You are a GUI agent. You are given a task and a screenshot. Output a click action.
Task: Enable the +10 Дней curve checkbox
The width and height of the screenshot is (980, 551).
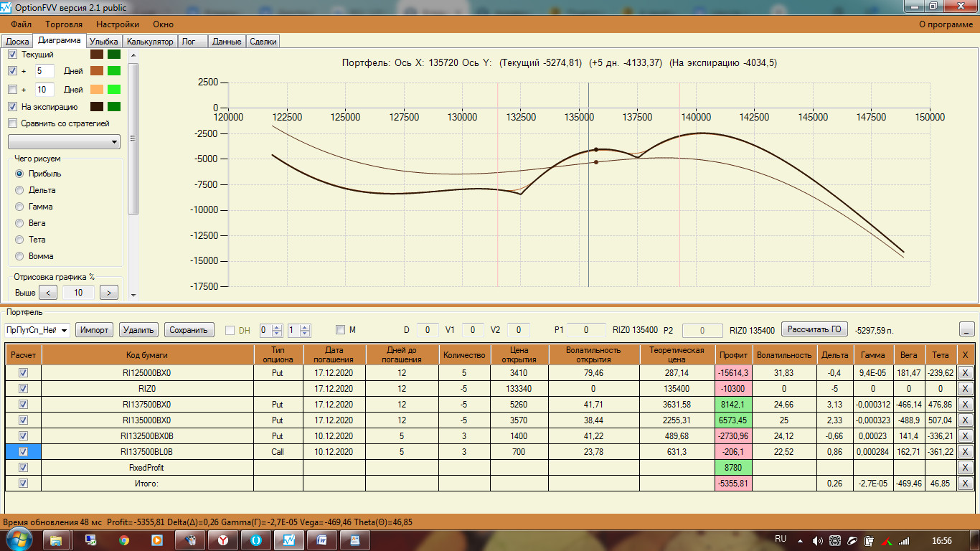(12, 90)
